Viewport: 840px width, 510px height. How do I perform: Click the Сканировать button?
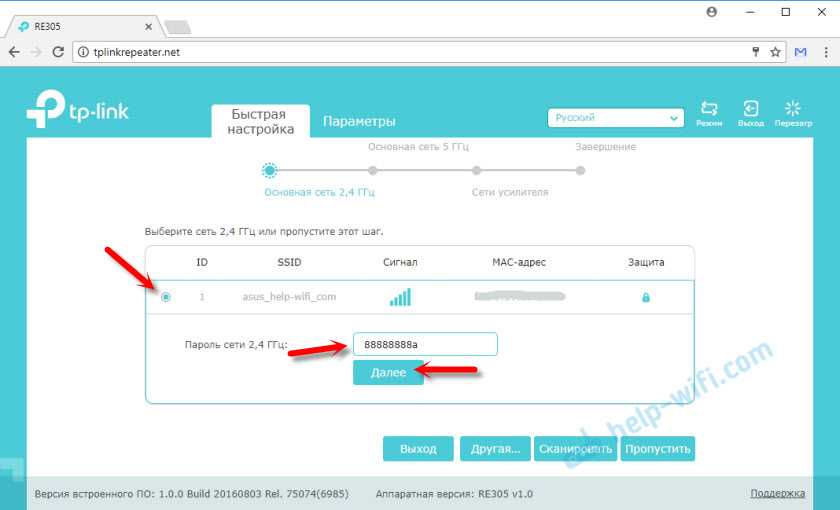coord(575,449)
